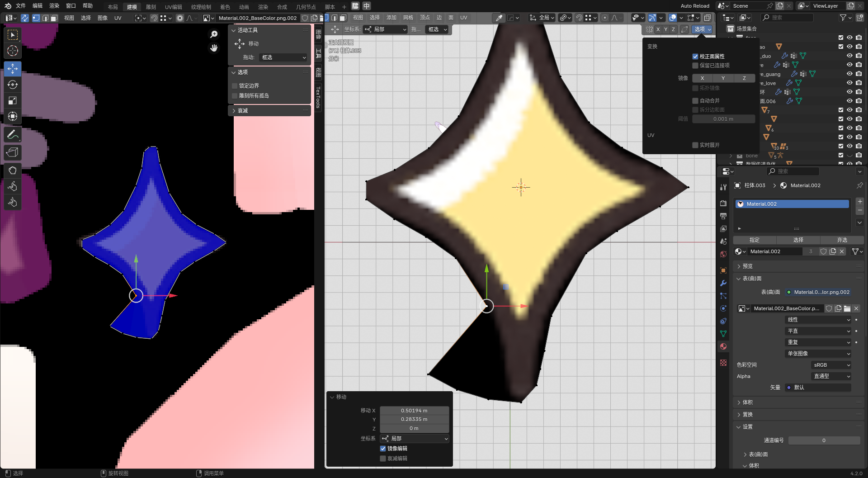Image resolution: width=868 pixels, height=478 pixels.
Task: Open the Modifiers wrench tab in Properties
Action: [723, 283]
